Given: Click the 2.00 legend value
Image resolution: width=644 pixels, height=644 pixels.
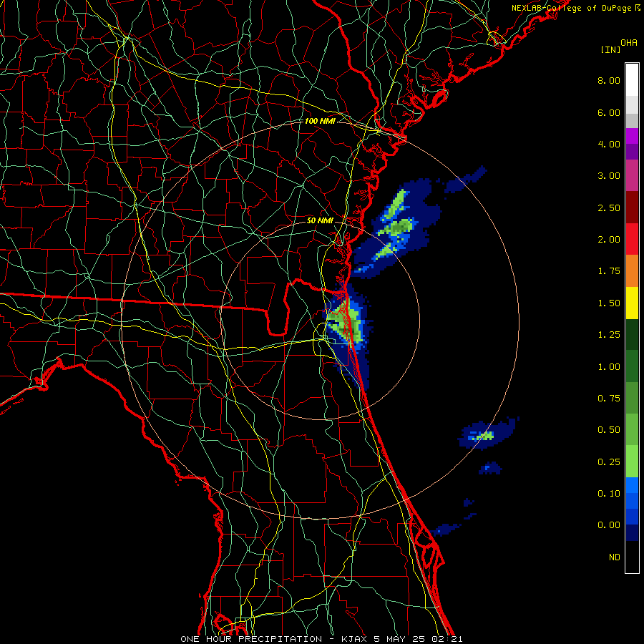Looking at the screenshot, I should pyautogui.click(x=609, y=240).
